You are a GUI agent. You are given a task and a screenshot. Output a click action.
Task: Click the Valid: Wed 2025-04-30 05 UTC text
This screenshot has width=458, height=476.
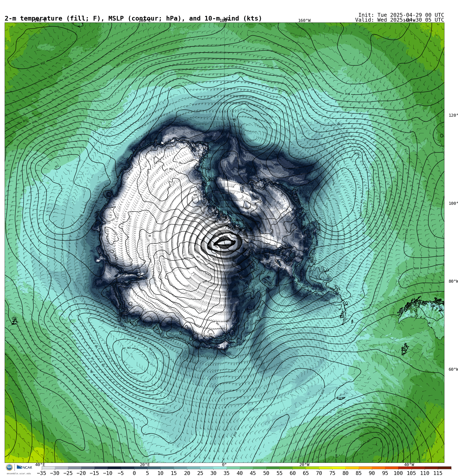(x=399, y=20)
